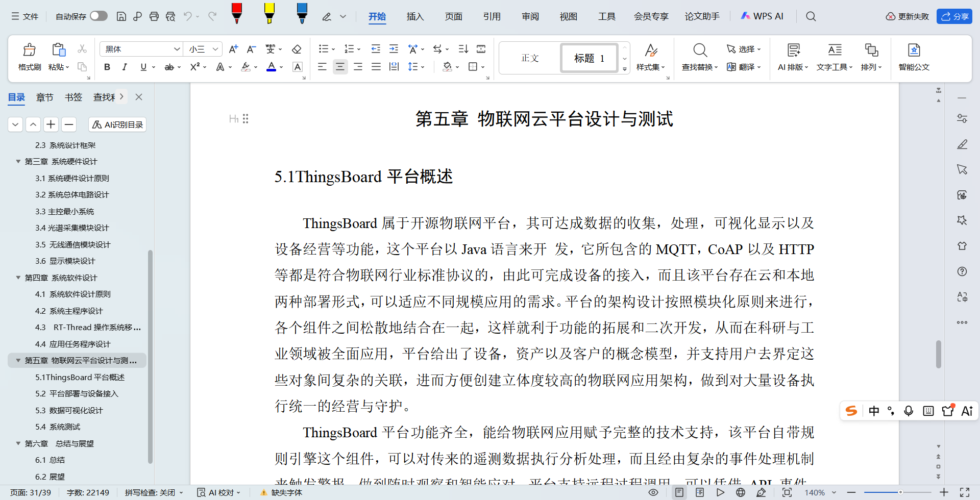
Task: Switch to the 引用 ribbon tab
Action: click(x=492, y=16)
